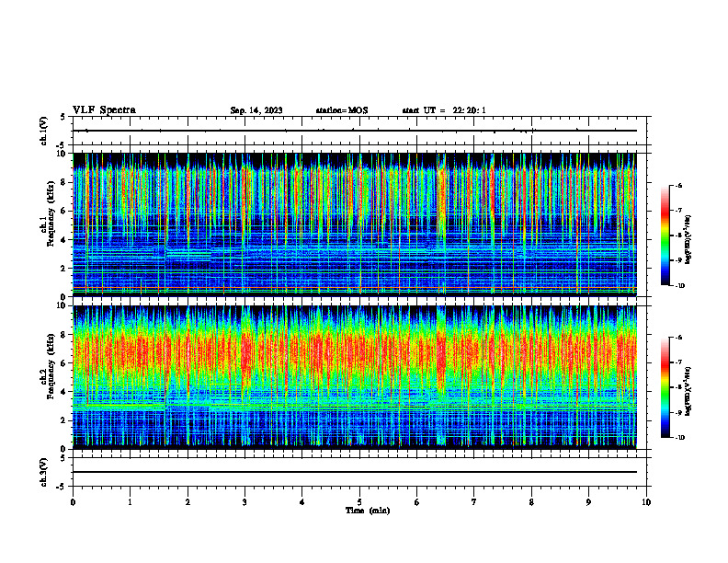
Task: Click the "Time (min)" axis label
Action: [368, 511]
